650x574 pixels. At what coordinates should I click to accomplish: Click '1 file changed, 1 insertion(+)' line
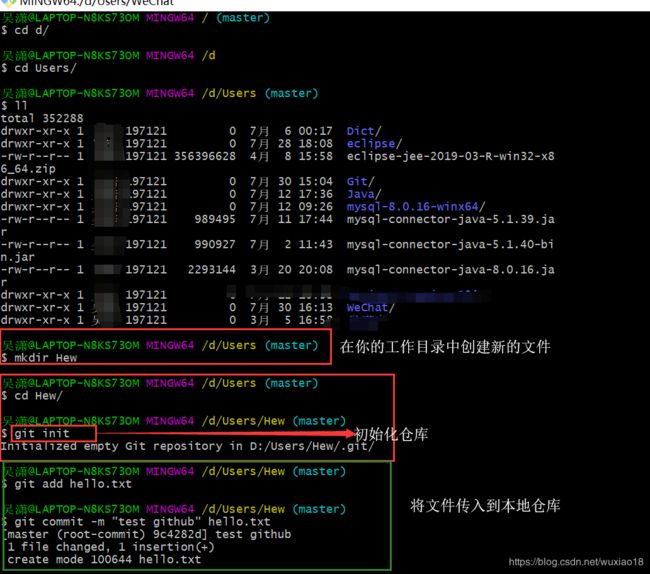tap(111, 547)
